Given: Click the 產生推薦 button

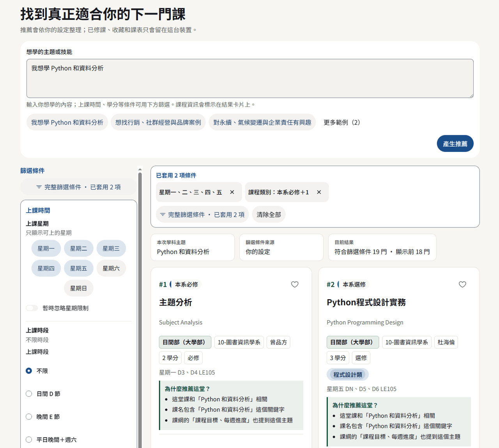Looking at the screenshot, I should 455,144.
